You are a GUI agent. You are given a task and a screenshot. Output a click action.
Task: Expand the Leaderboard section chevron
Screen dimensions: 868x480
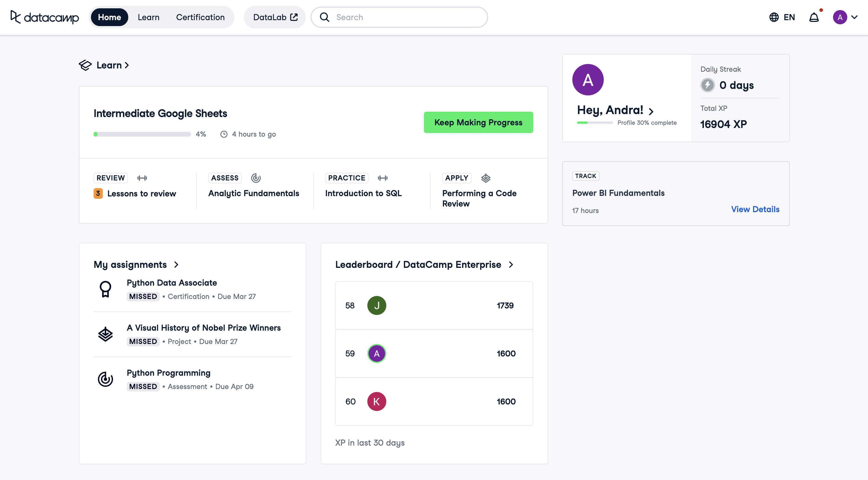tap(511, 265)
